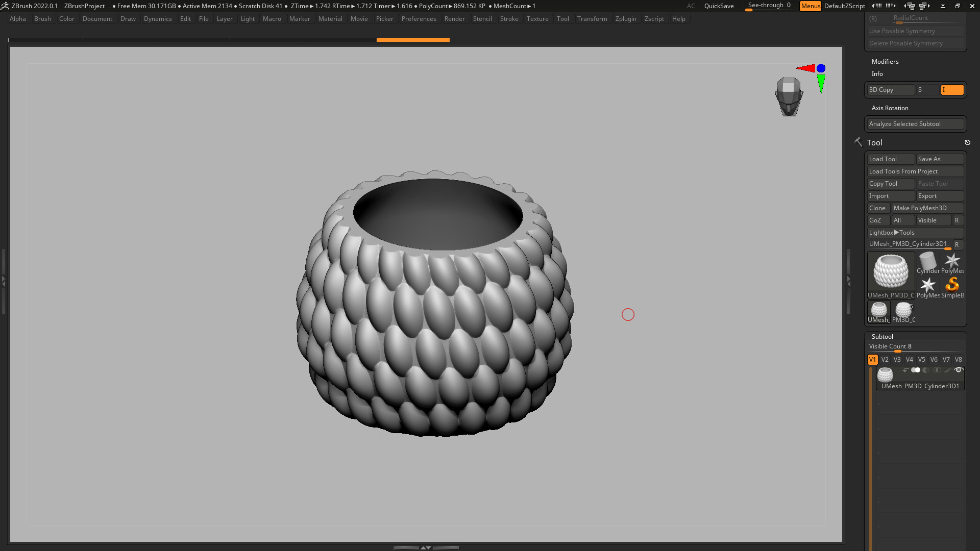
Task: Click the Export button
Action: 940,196
